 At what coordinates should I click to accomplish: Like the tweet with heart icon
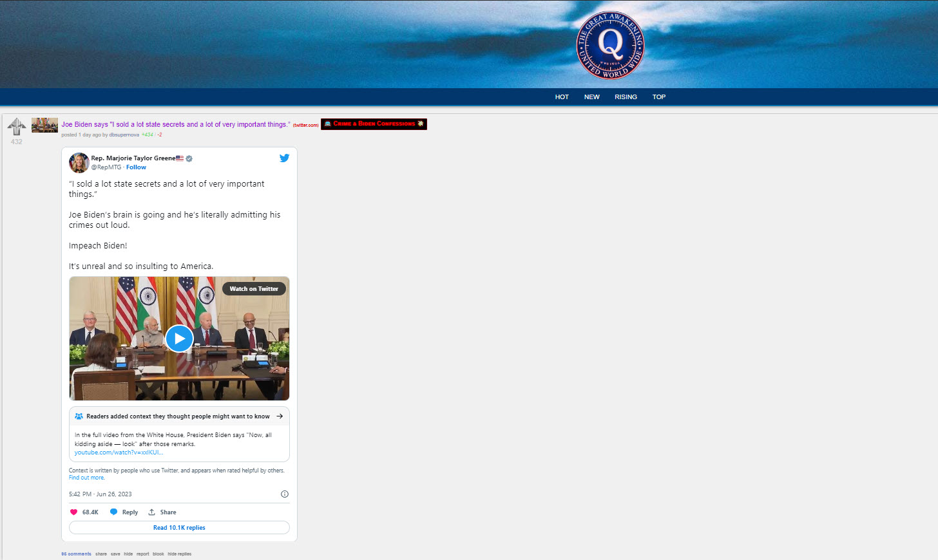point(73,512)
